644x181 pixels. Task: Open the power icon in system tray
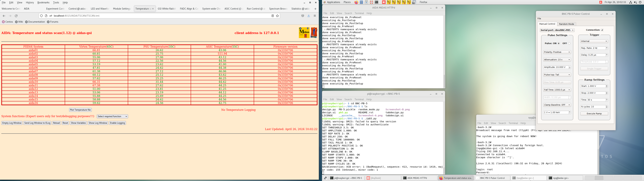pyautogui.click(x=640, y=2)
